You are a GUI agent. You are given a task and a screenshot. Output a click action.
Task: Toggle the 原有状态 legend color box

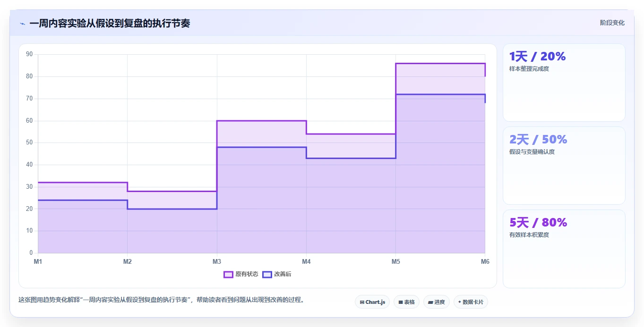[x=228, y=274]
